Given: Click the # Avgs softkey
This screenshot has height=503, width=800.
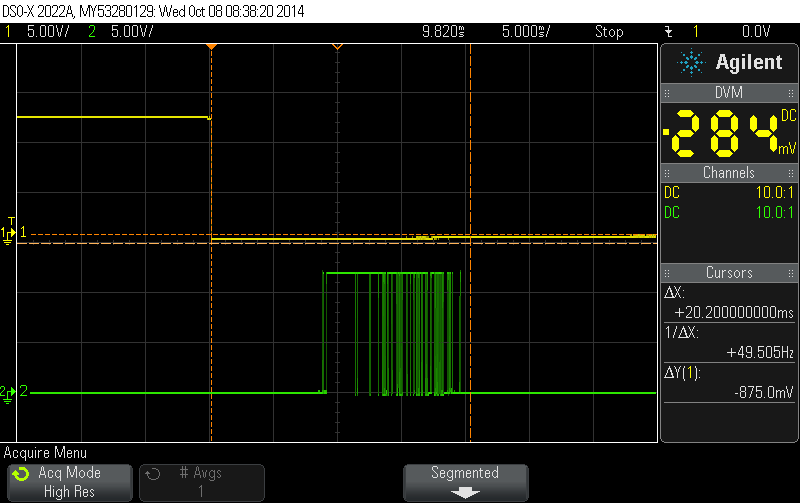Looking at the screenshot, I should point(202,482).
